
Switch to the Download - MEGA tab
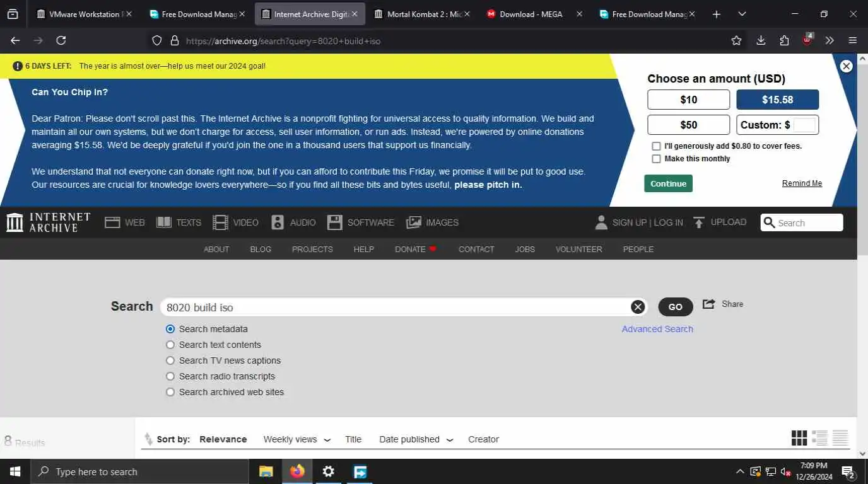point(535,14)
